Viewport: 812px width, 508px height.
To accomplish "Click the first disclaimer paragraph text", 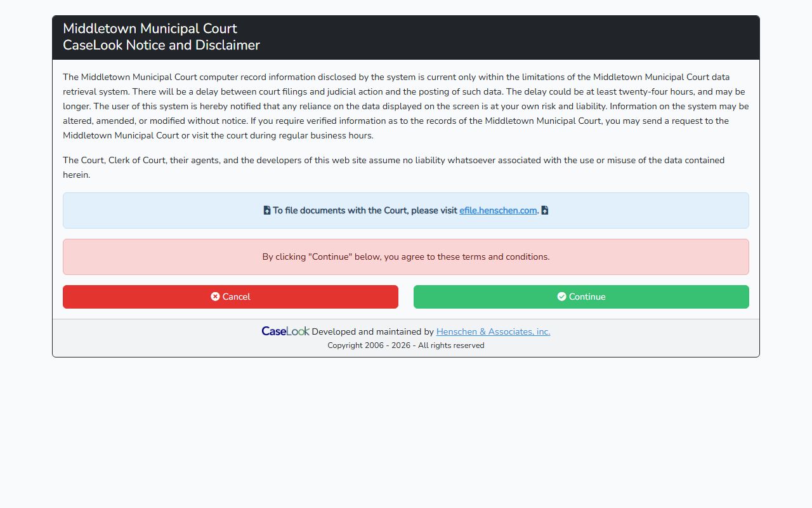I will [406, 106].
